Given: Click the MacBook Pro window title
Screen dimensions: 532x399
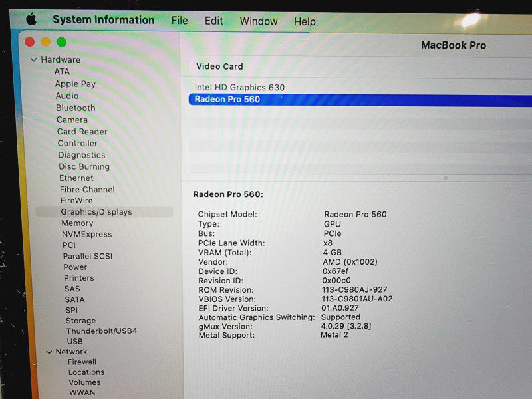Looking at the screenshot, I should pyautogui.click(x=454, y=45).
